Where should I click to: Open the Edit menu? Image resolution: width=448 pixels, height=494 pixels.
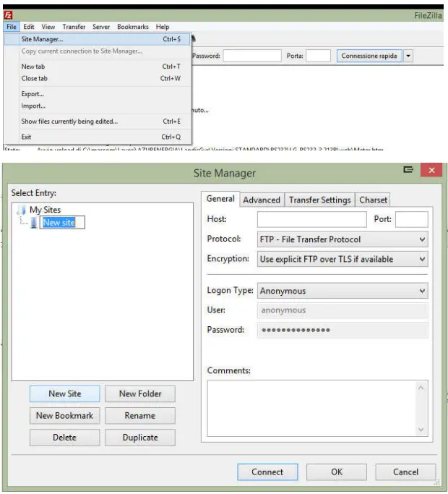click(x=29, y=27)
